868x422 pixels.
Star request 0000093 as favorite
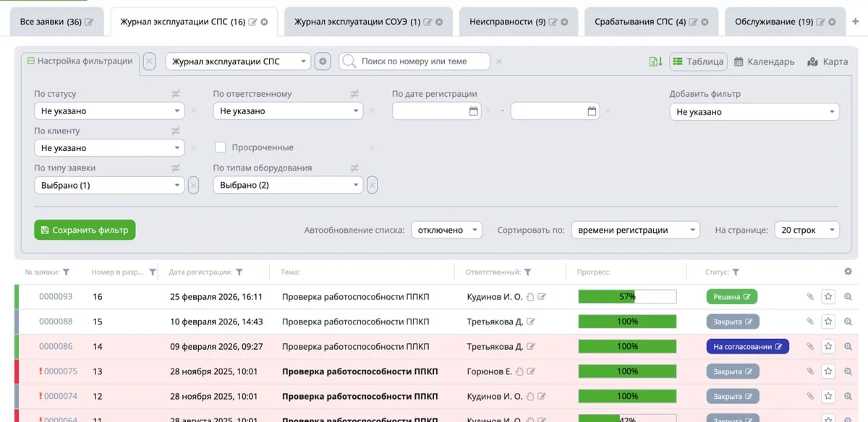click(828, 296)
